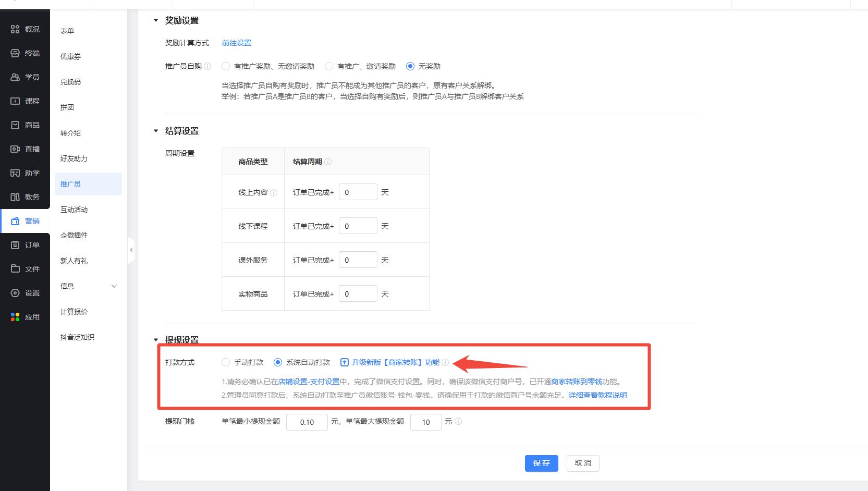Click the 订单 orders icon in sidebar

tap(15, 245)
